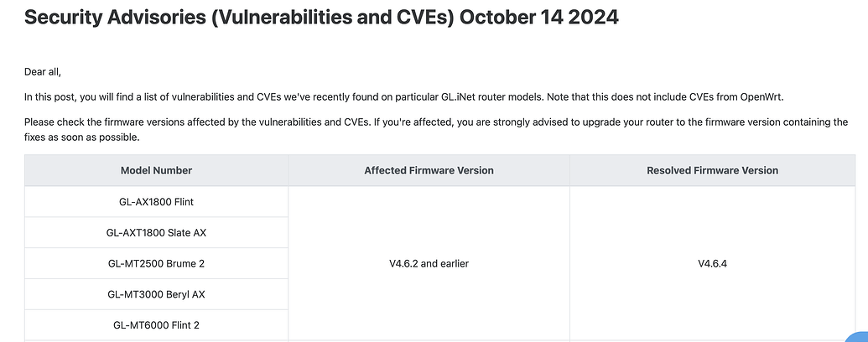This screenshot has height=342, width=868.
Task: Select the GL-AXT1800 Slate AX table cell
Action: click(x=156, y=233)
